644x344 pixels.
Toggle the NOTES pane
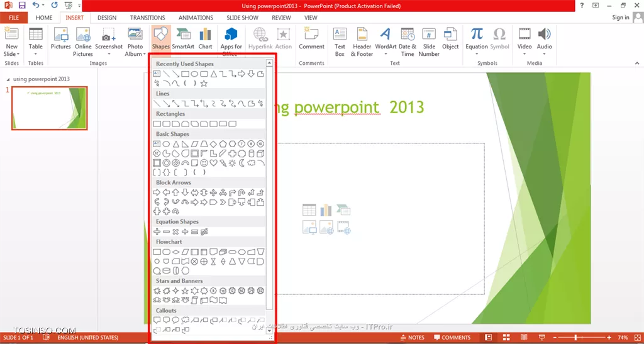click(x=413, y=338)
